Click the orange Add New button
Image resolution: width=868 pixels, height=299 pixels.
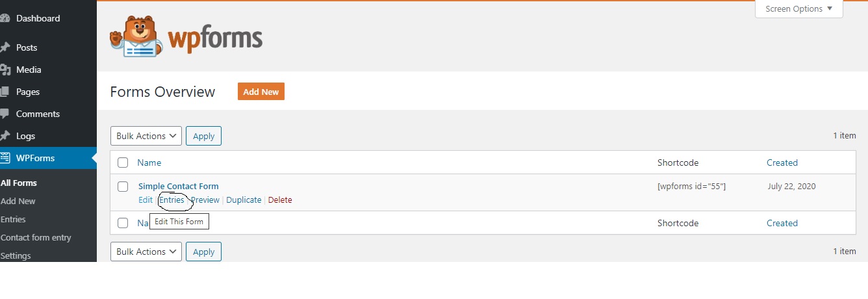[261, 92]
